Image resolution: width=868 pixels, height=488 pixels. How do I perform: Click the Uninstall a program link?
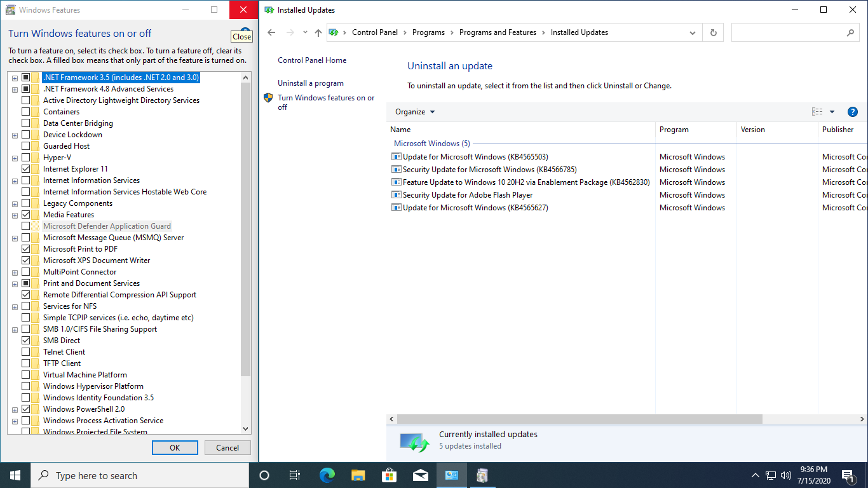[311, 83]
